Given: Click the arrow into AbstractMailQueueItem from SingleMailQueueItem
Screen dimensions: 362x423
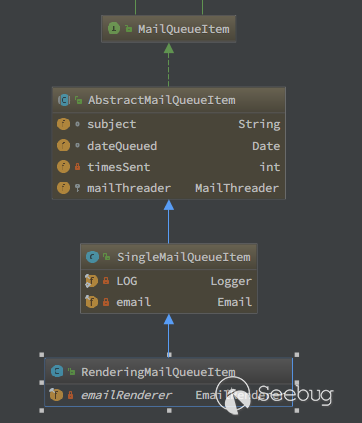Looking at the screenshot, I should pyautogui.click(x=169, y=221).
